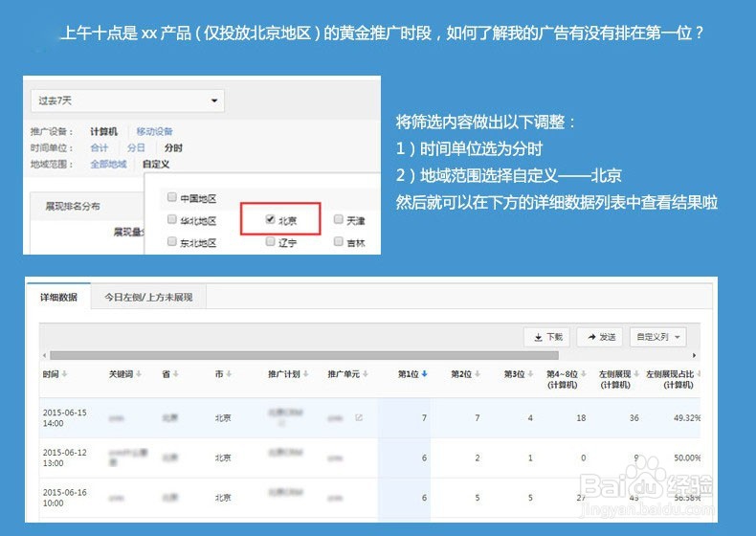Open the 展现排名分布 tab
Viewport: 756px width, 536px height.
[73, 206]
